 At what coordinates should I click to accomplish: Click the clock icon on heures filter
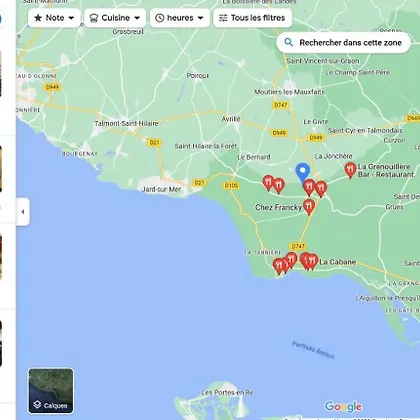160,18
